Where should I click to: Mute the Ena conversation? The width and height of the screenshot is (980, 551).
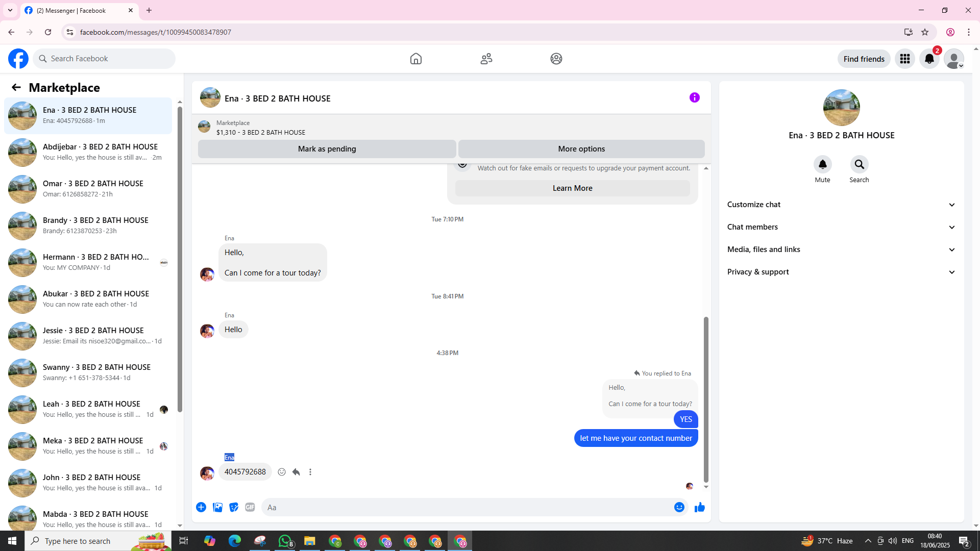coord(823,164)
